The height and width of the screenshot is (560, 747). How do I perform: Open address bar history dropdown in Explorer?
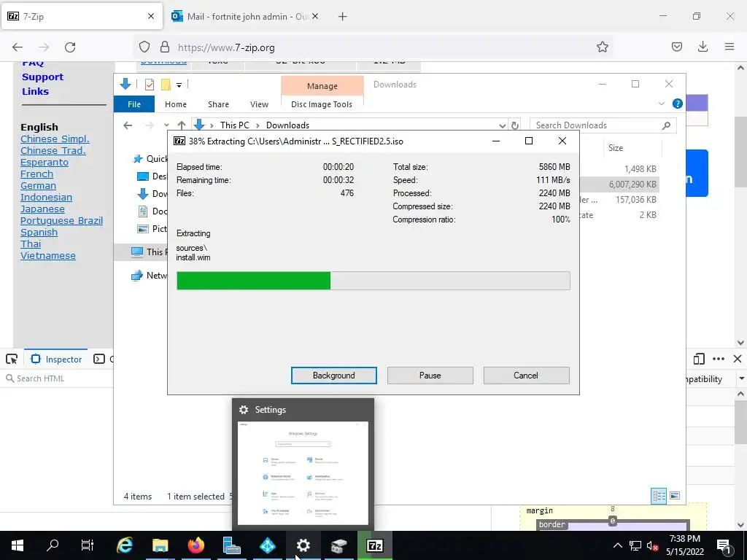click(x=502, y=125)
